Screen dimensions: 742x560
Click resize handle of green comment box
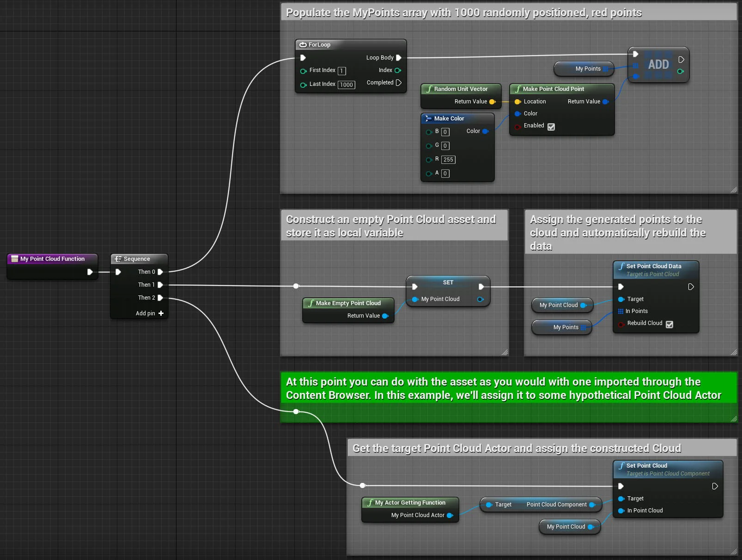point(734,419)
